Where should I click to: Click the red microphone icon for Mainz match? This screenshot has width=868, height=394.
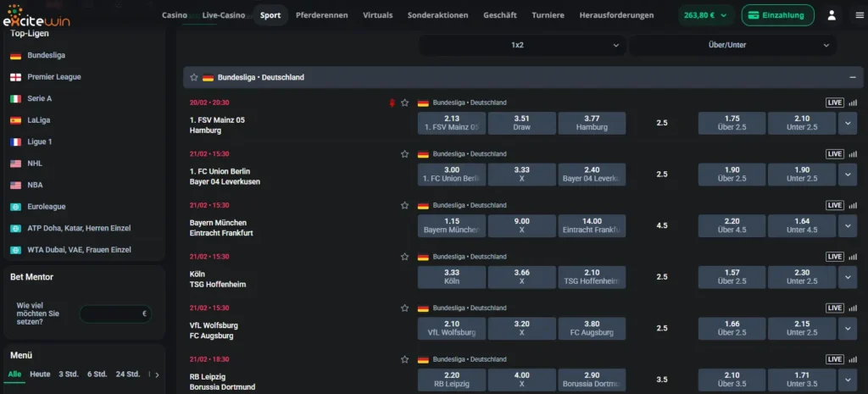(x=392, y=103)
